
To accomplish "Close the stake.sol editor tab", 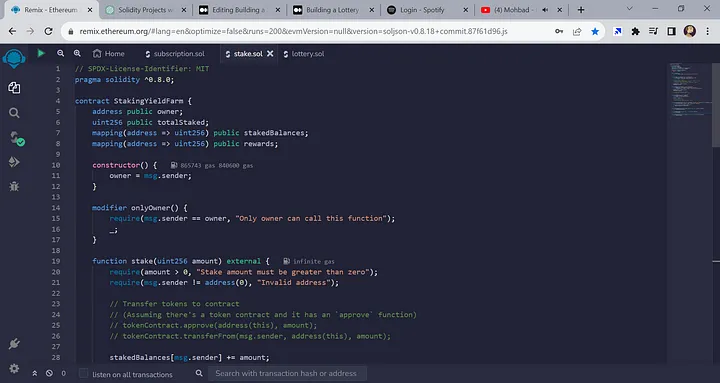I will click(270, 54).
